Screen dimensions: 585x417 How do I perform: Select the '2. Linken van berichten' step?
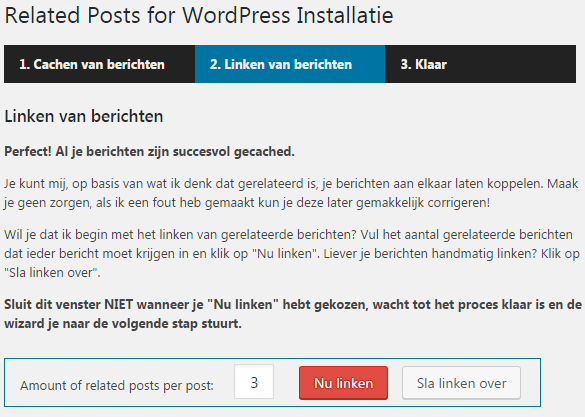(x=290, y=64)
